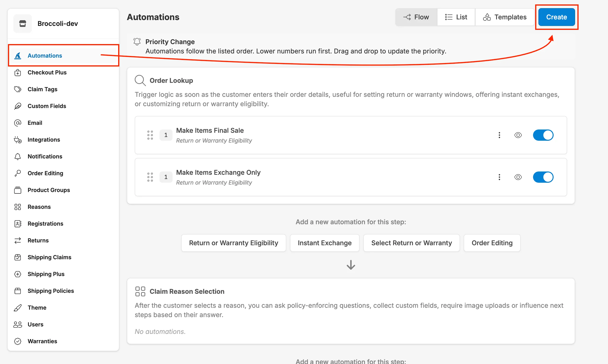This screenshot has height=364, width=608.
Task: Open the options menu for Make Items Exchange Only
Action: pos(499,177)
